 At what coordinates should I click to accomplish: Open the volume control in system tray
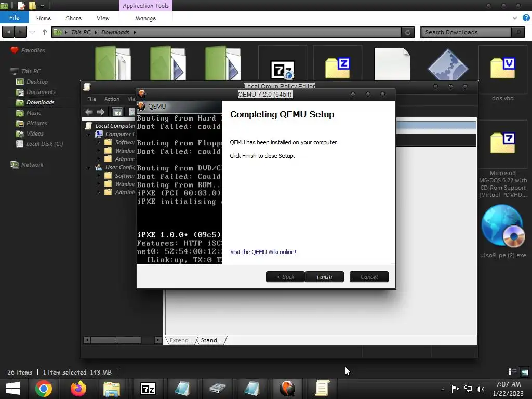tap(481, 389)
